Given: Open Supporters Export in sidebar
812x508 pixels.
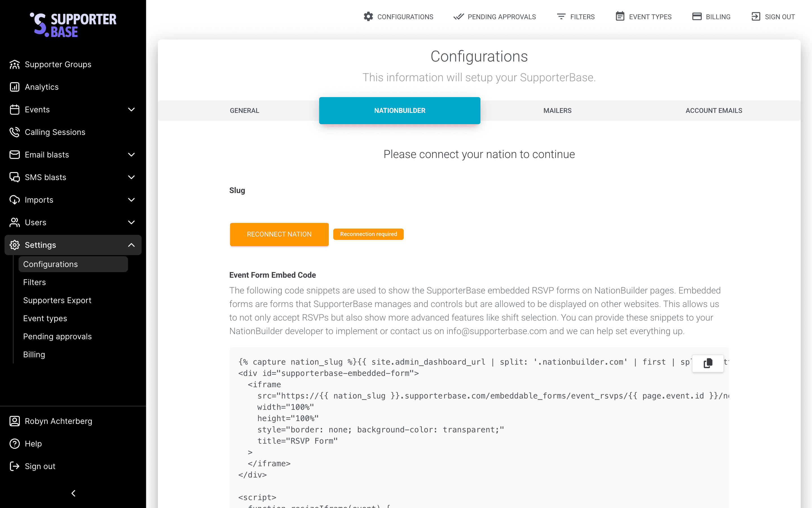Looking at the screenshot, I should click(x=58, y=300).
